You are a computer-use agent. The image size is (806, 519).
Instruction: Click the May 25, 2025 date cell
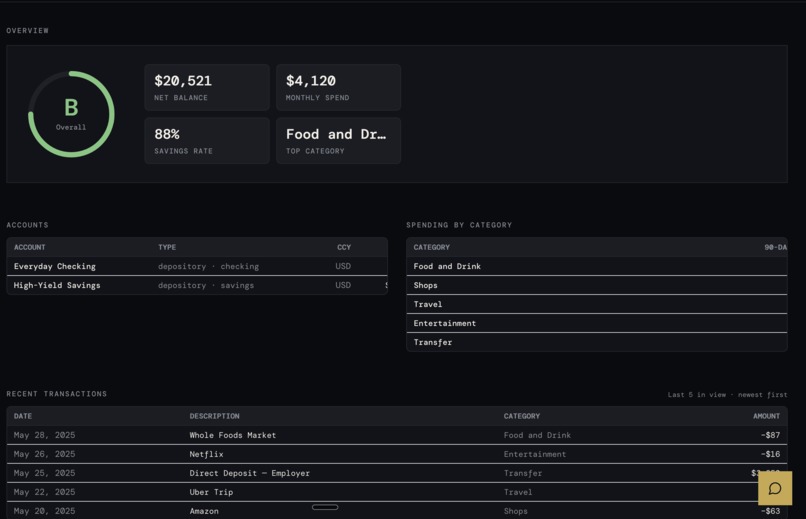coord(44,473)
